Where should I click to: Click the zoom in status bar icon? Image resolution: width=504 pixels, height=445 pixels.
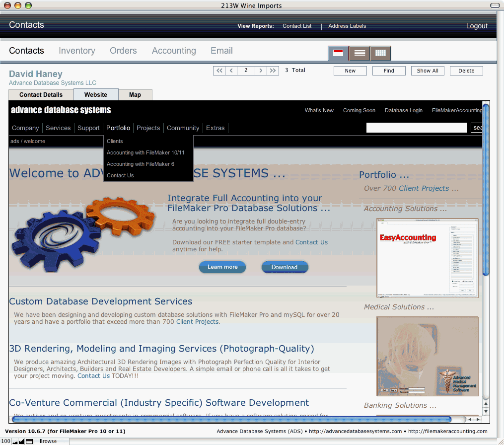coord(21,442)
